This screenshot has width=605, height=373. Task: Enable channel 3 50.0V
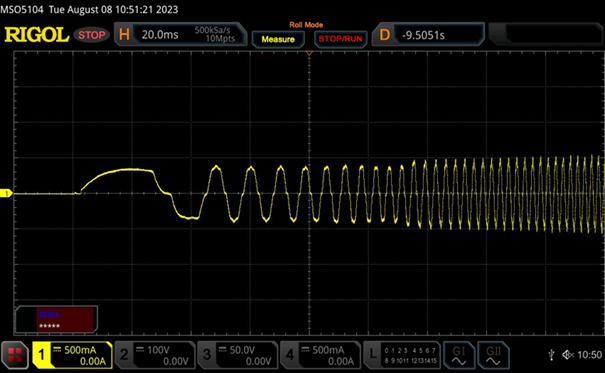[x=238, y=355]
